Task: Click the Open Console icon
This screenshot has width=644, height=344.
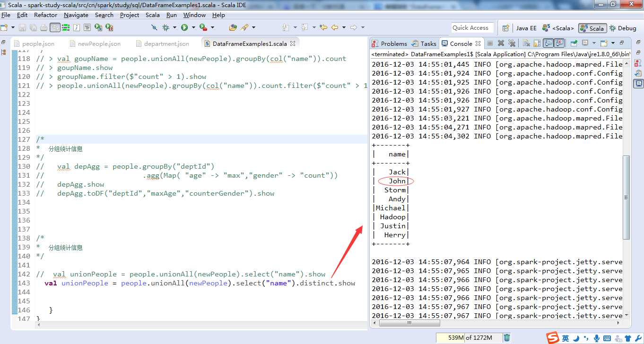Action: point(603,43)
